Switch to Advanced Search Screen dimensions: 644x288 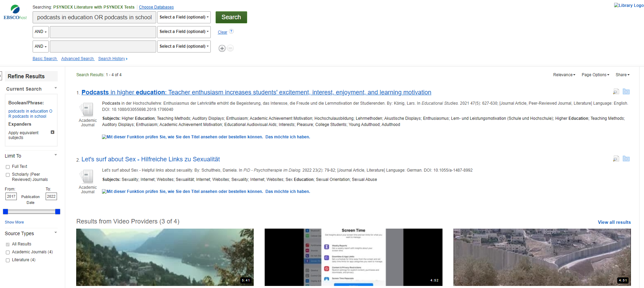[78, 59]
